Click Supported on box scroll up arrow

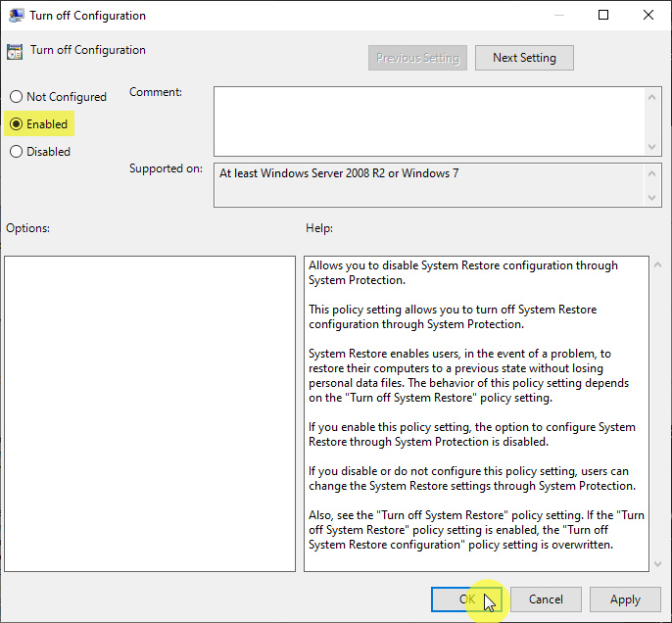point(653,172)
